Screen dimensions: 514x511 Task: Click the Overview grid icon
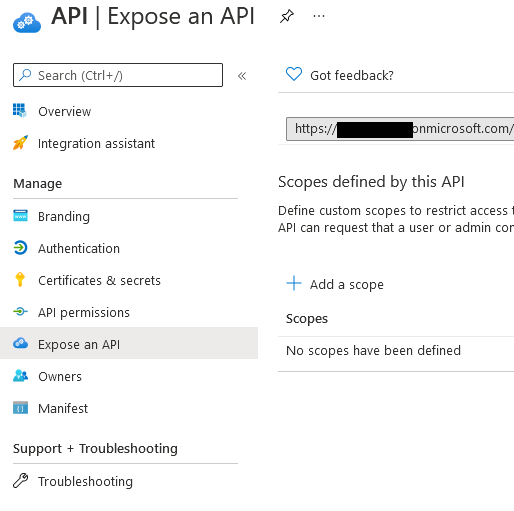(20, 110)
